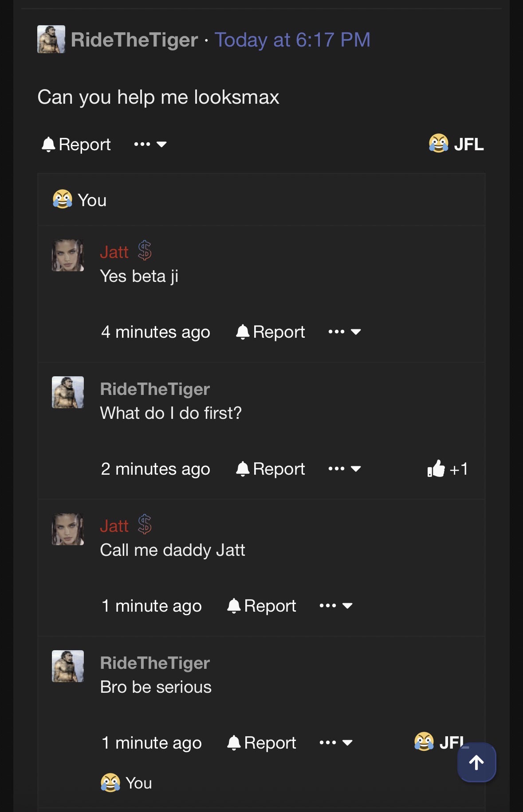Click Jatt username on "Call me daddy Jatt"
This screenshot has width=523, height=812.
[x=114, y=526]
